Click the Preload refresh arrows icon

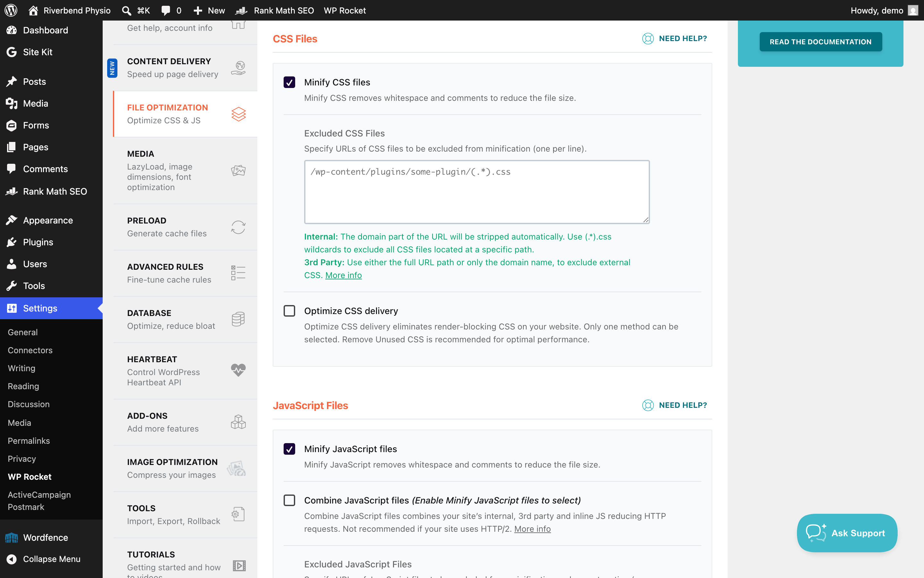(238, 227)
